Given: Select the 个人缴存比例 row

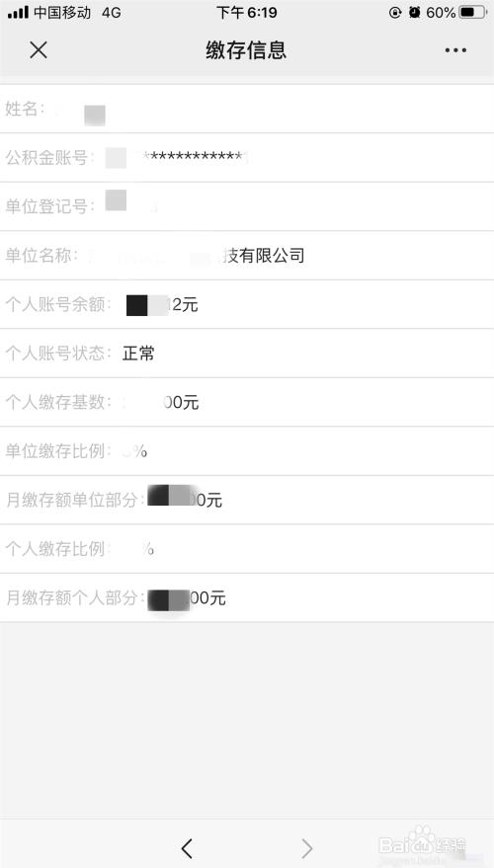Looking at the screenshot, I should pyautogui.click(x=247, y=549).
